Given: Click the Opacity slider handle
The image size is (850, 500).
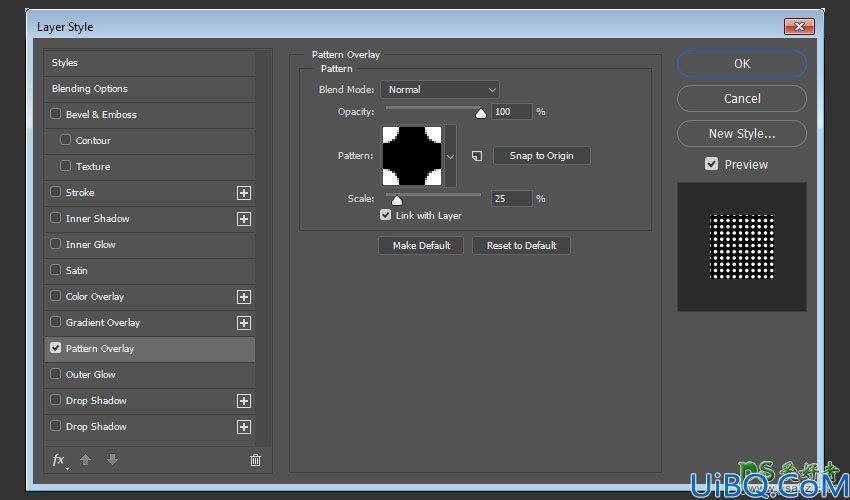Looking at the screenshot, I should tap(481, 113).
